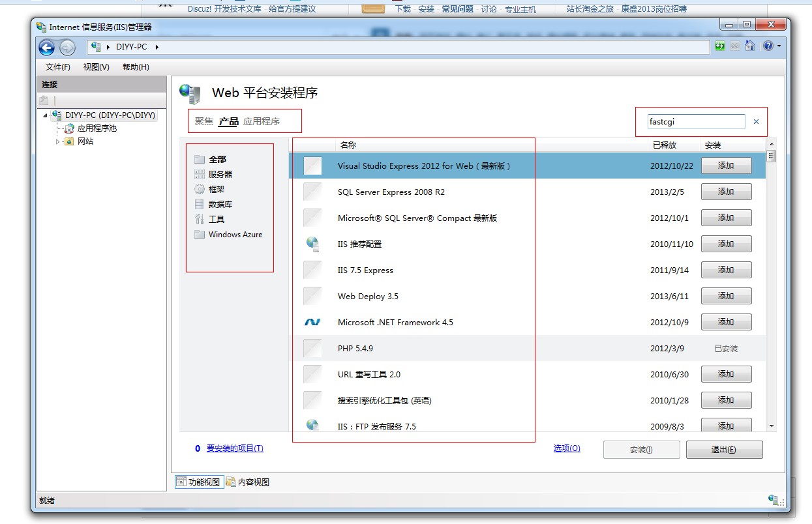Click the IIS manager title bar icon

[41, 27]
